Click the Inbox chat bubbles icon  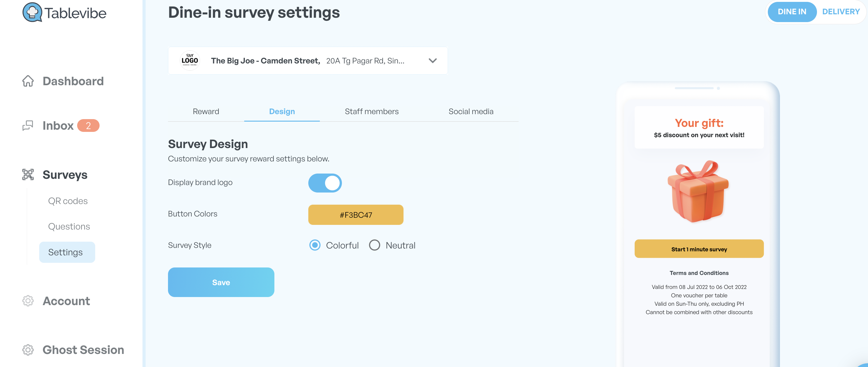(28, 126)
